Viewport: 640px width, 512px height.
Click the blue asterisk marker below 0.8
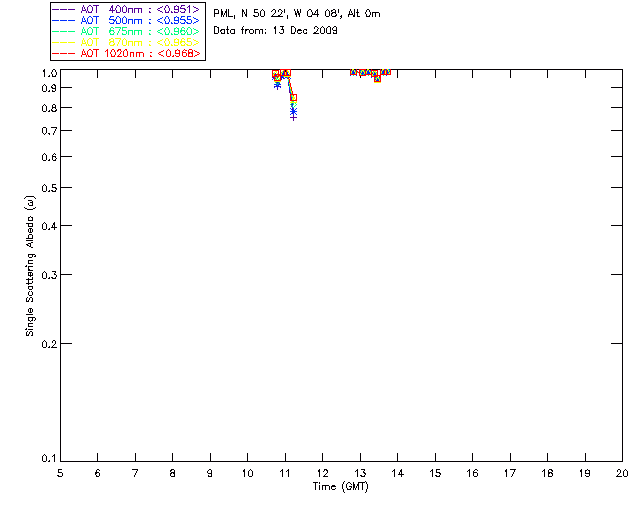pos(293,111)
